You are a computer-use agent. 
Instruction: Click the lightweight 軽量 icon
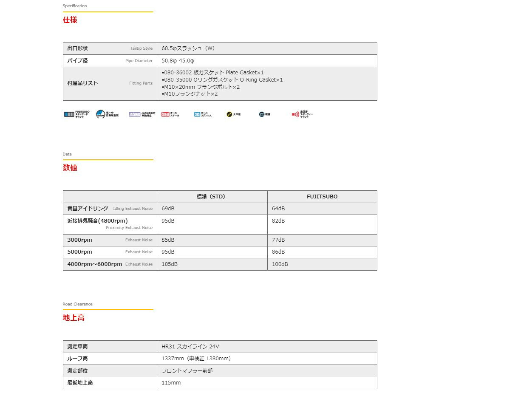pos(264,114)
